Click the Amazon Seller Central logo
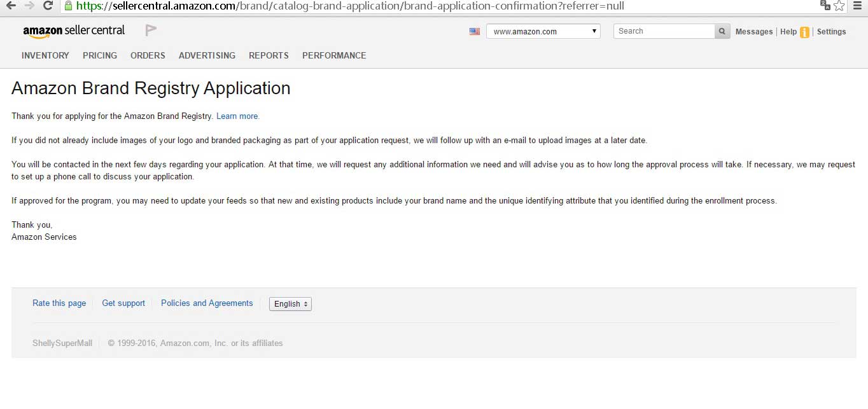Viewport: 868px width, 409px height. 74,31
